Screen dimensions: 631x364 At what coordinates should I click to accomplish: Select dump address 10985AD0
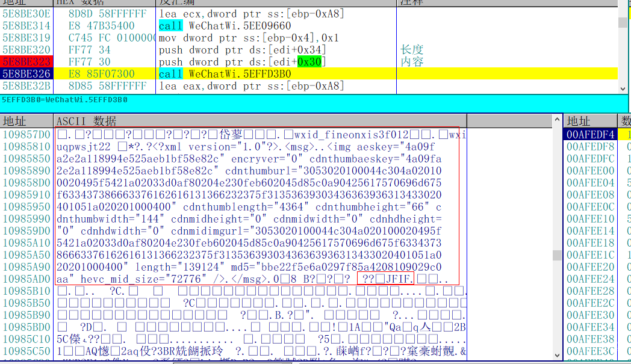point(26,279)
